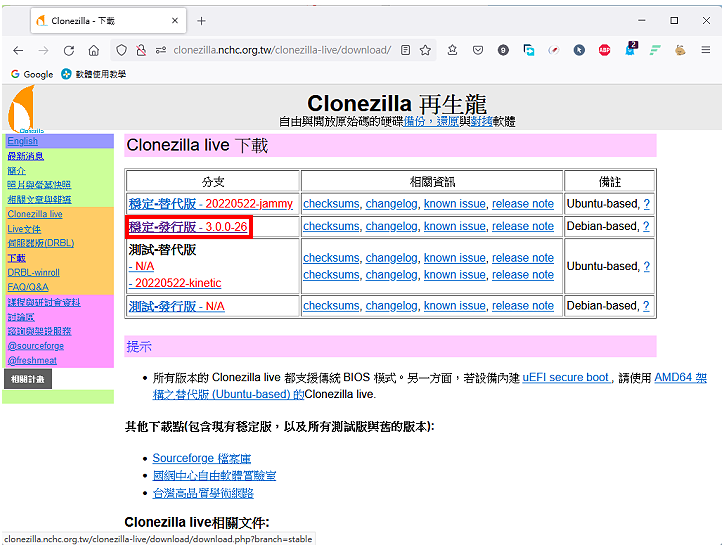This screenshot has width=724, height=545.
Task: Click the brown animal extension icon
Action: (x=680, y=50)
